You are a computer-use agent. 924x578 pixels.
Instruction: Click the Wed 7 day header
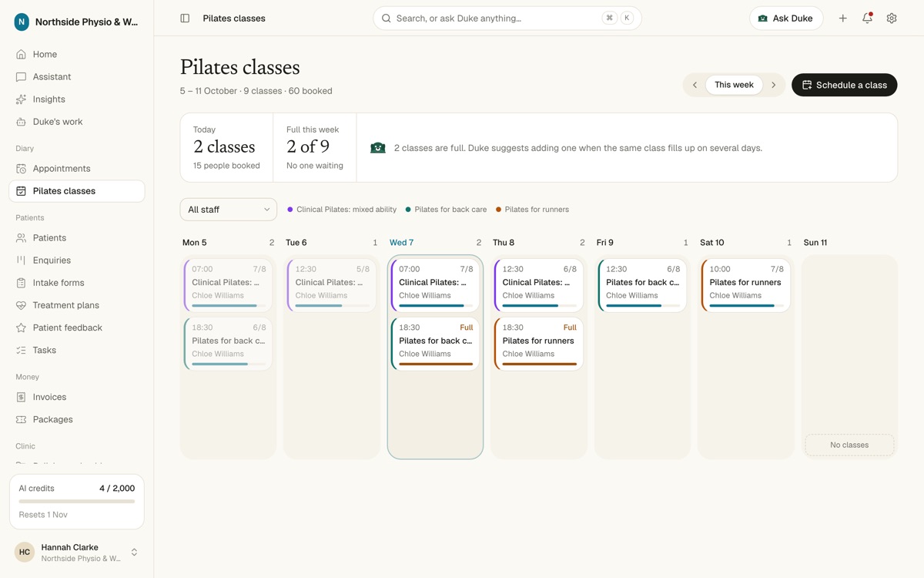point(401,243)
